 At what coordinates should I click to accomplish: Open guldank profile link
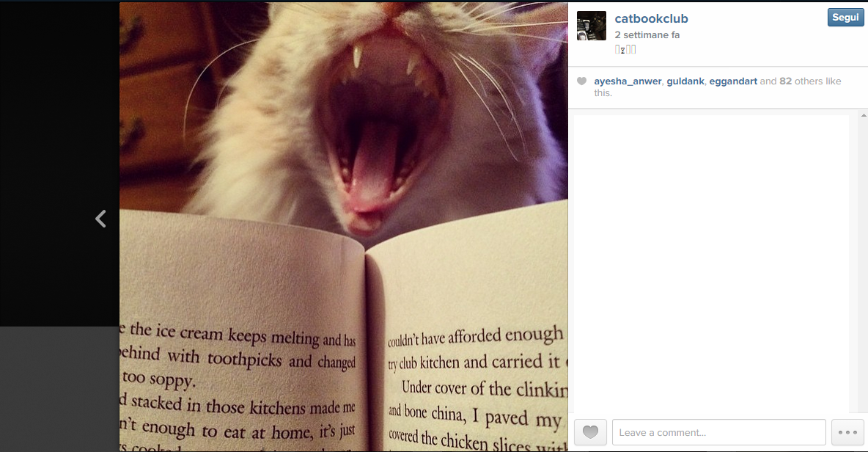pos(685,81)
